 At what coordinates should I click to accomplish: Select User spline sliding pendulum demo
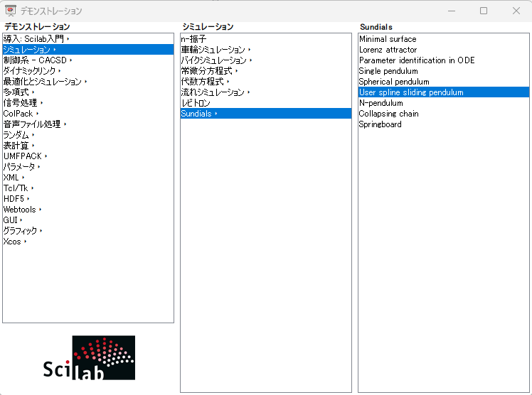coord(444,92)
